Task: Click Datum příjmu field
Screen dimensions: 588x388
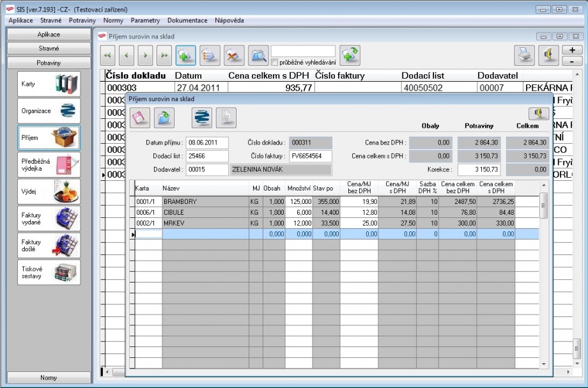Action: tap(207, 143)
